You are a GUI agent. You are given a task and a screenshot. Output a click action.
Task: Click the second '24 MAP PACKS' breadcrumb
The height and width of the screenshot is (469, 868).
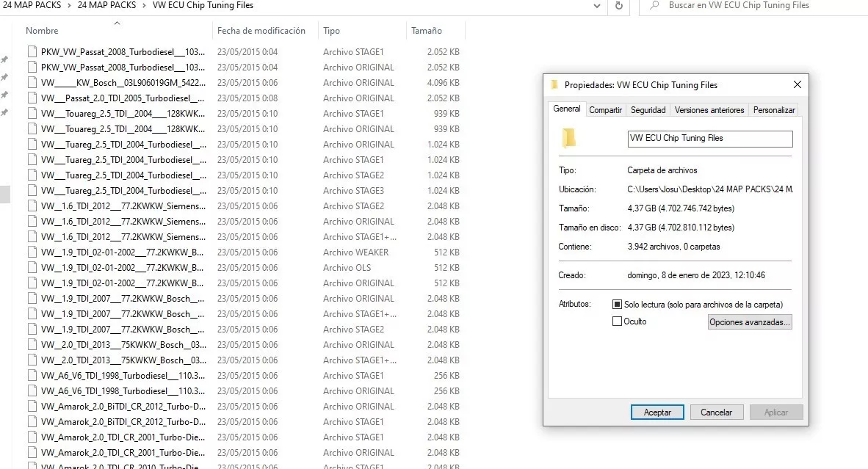[x=106, y=6]
